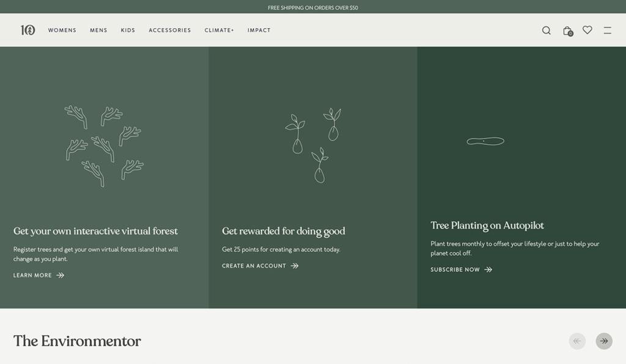Click the Tentree logo icon

coord(28,30)
